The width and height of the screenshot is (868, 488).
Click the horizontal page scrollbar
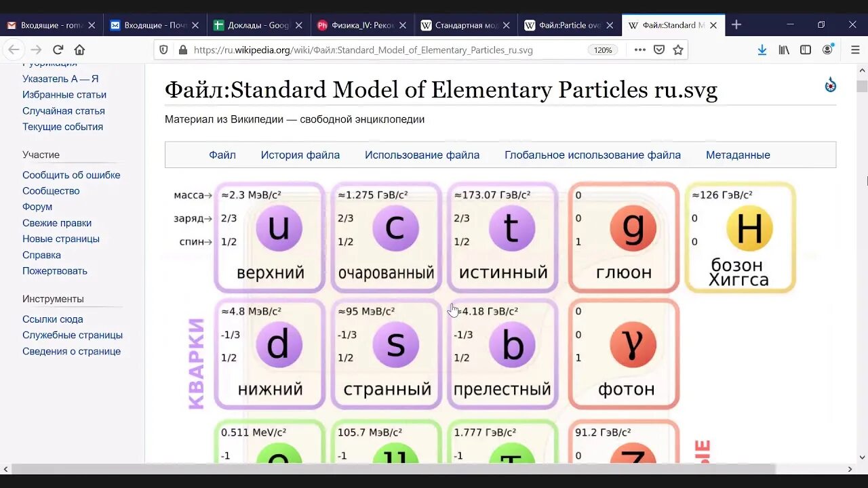(393, 469)
